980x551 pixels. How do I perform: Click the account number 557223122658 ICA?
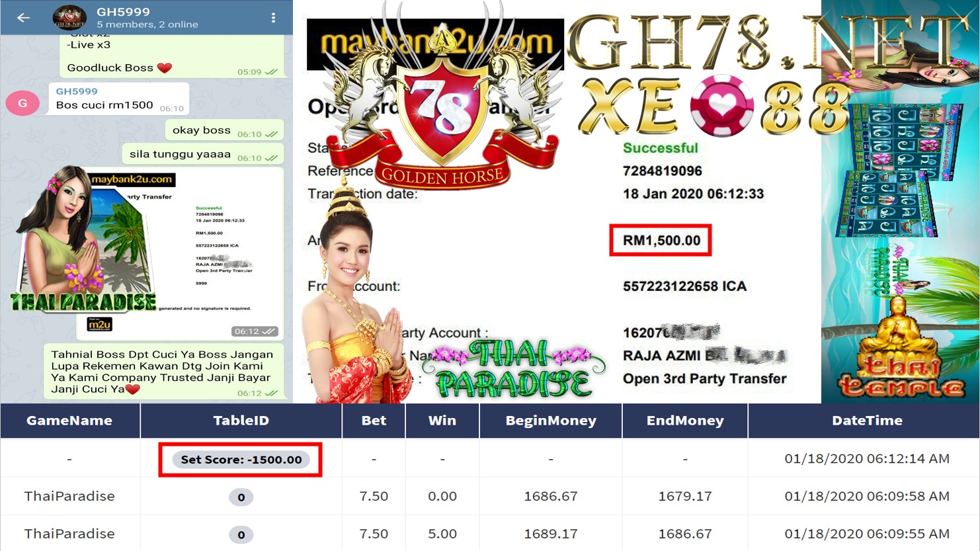[x=684, y=286]
